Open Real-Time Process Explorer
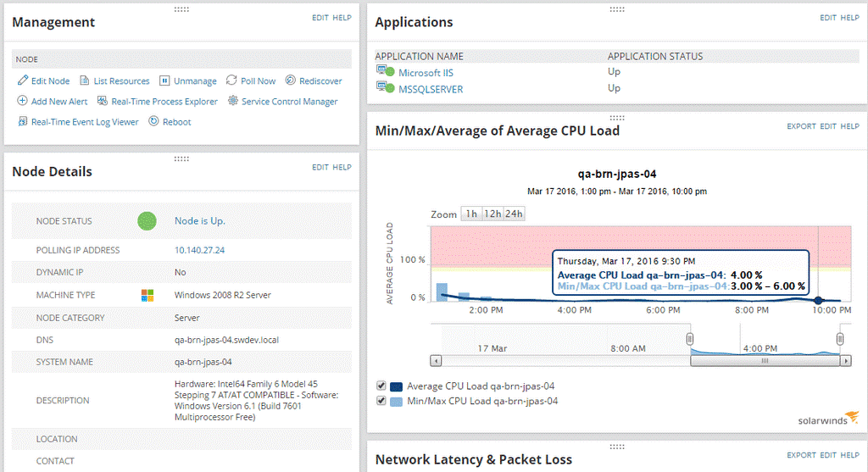The width and height of the screenshot is (868, 472). (158, 101)
